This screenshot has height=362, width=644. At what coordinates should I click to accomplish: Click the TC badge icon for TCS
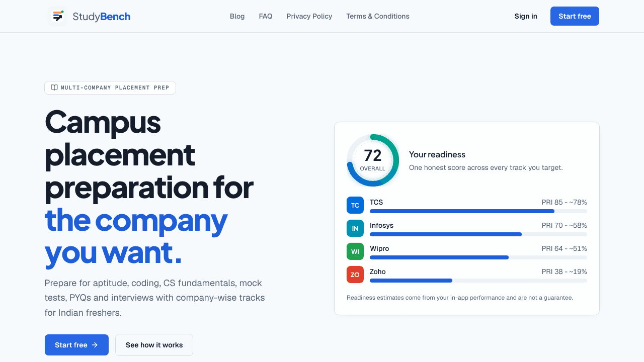355,205
